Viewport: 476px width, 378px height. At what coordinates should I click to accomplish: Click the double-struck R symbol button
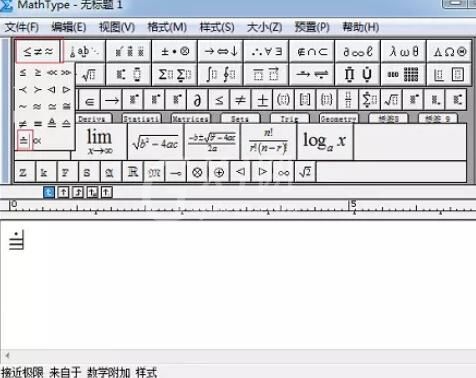point(132,172)
